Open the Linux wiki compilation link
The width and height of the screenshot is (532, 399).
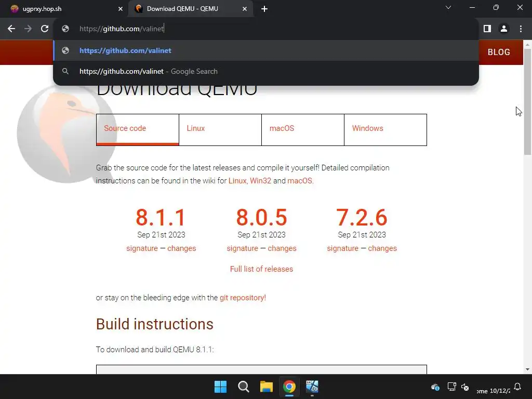237,180
